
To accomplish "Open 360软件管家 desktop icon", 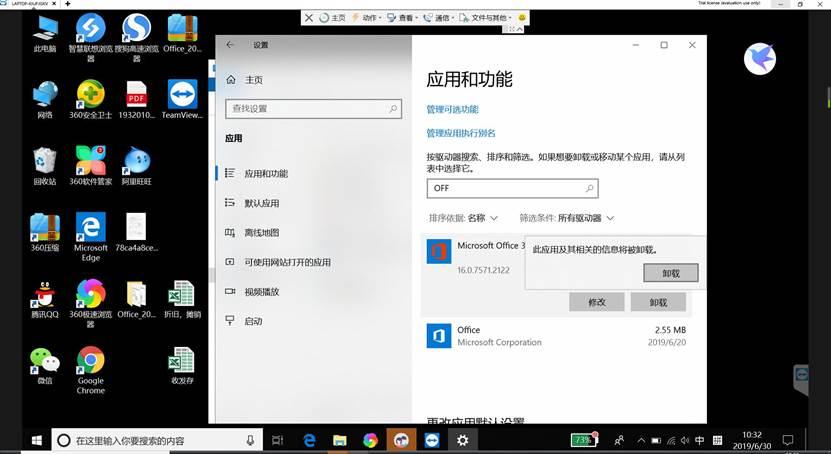I will click(91, 165).
